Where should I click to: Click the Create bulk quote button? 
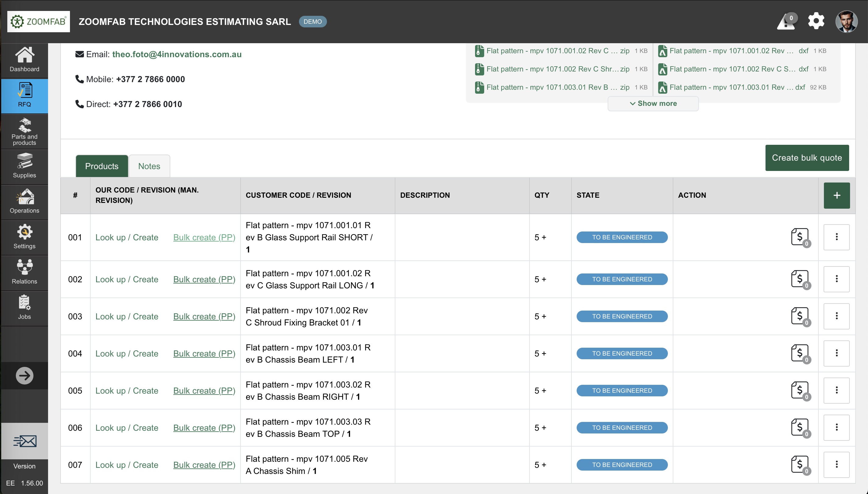point(807,158)
